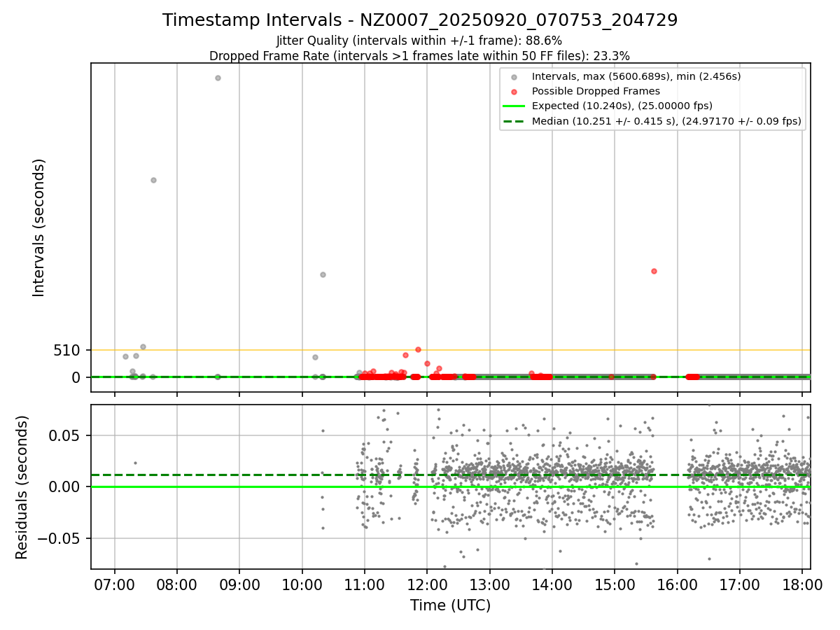Viewport: 840px width, 630px height.
Task: Click the 510 y-axis tick label
Action: pos(67,350)
